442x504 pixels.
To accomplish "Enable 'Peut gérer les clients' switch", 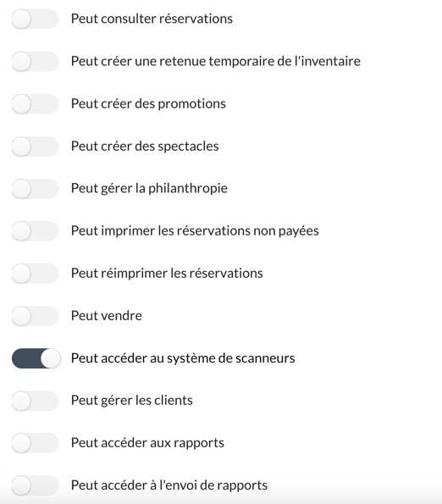I will pos(36,401).
